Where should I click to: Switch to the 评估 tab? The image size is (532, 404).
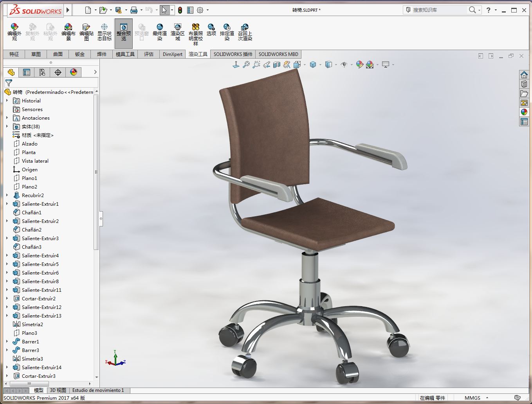click(x=149, y=54)
